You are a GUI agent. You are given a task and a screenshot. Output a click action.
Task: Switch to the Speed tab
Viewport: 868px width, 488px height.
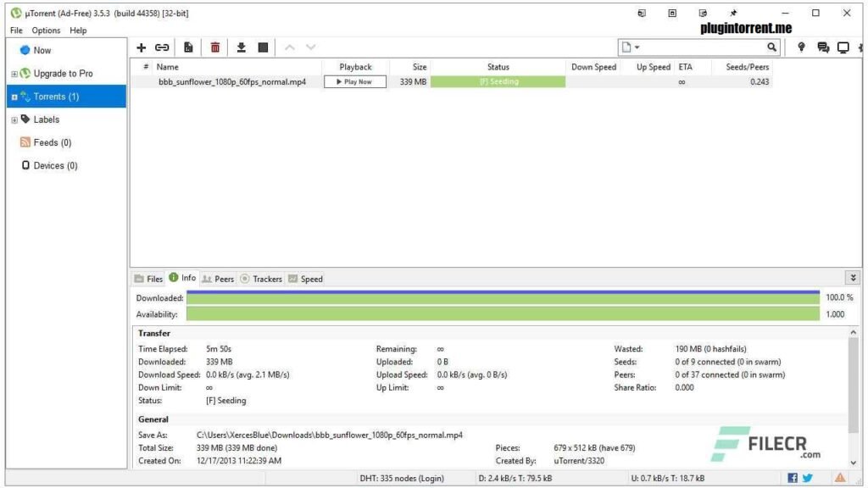[x=305, y=279]
